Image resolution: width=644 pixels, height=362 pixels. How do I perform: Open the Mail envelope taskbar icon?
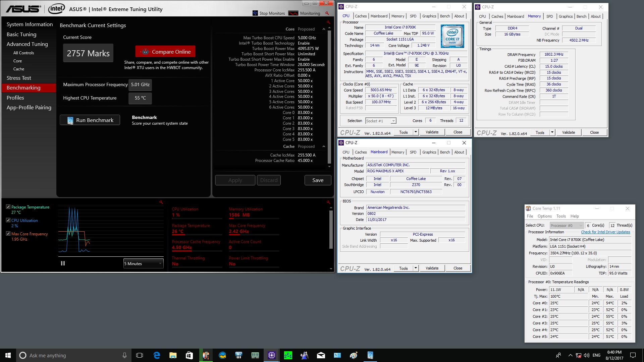(321, 355)
